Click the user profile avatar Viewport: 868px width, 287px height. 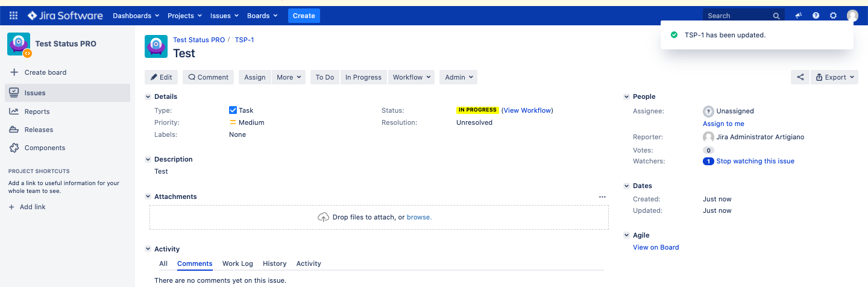(x=852, y=16)
